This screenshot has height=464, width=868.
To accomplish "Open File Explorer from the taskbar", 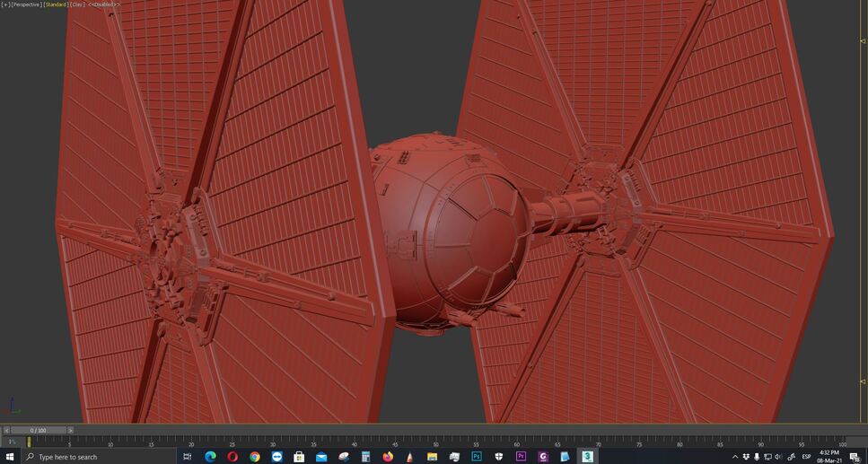I will [432, 457].
